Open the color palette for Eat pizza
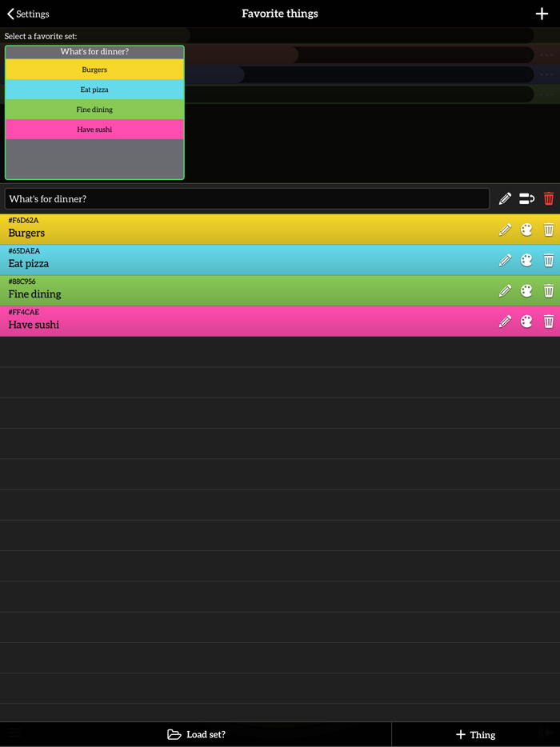Image resolution: width=560 pixels, height=747 pixels. pos(526,260)
